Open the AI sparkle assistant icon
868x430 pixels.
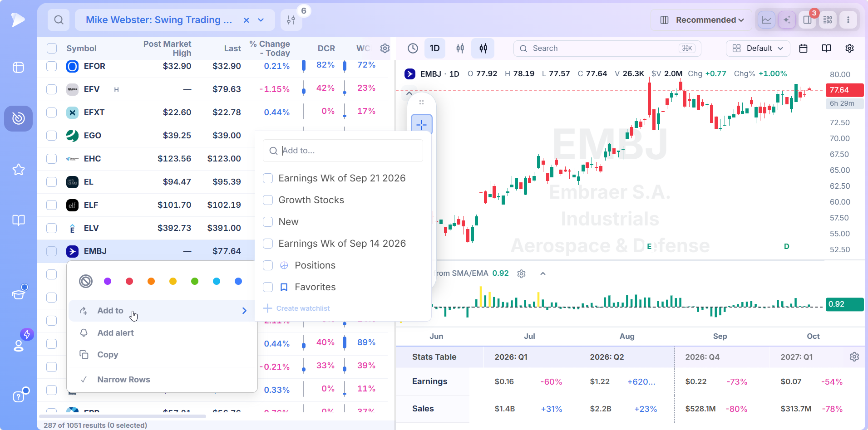tap(787, 20)
